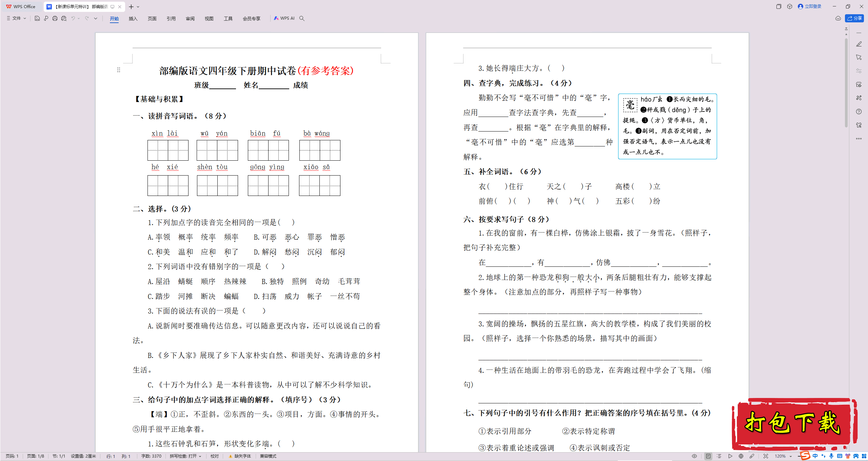Open the spell check 拼写检查 dropdown

pos(185,456)
